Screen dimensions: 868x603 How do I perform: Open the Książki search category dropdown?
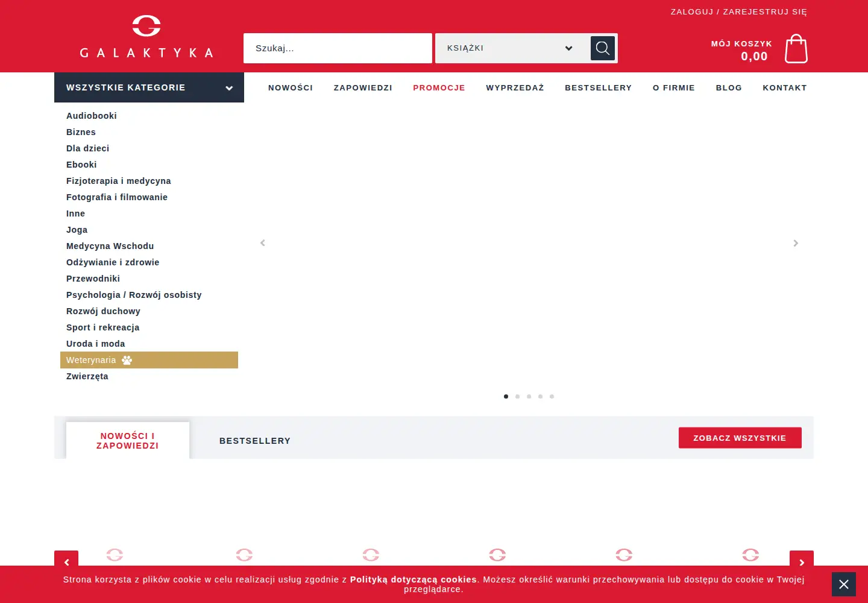(511, 48)
